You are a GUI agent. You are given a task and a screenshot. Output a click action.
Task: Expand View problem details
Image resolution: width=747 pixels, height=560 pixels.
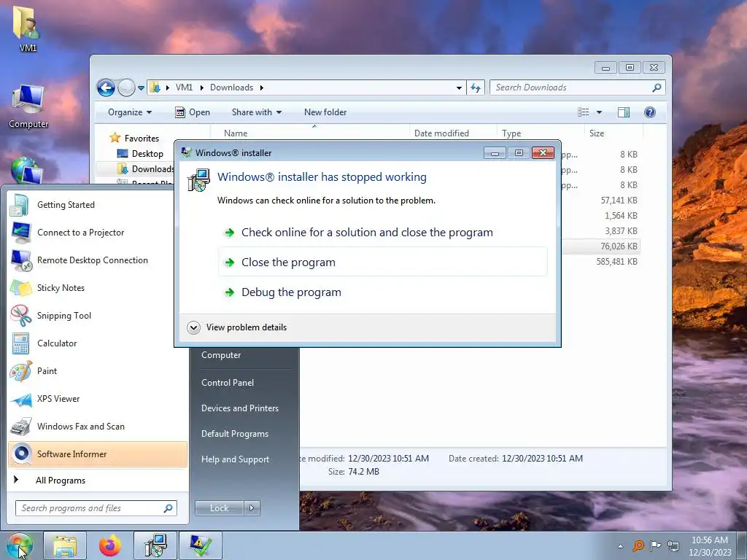click(x=237, y=327)
